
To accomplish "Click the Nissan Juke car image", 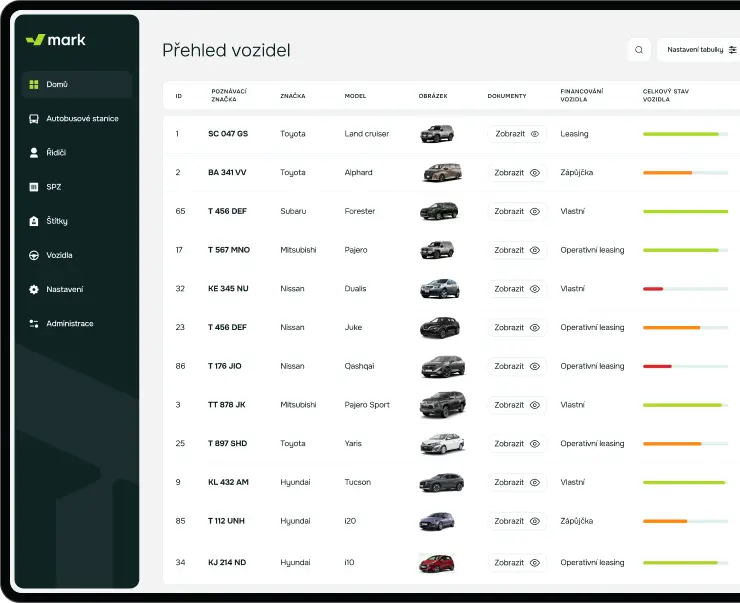I will (439, 327).
